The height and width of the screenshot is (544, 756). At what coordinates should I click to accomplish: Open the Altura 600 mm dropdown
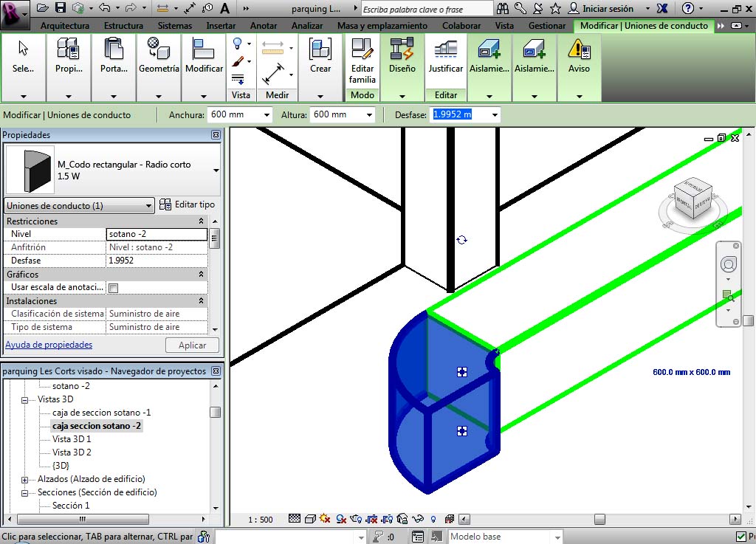(x=369, y=115)
